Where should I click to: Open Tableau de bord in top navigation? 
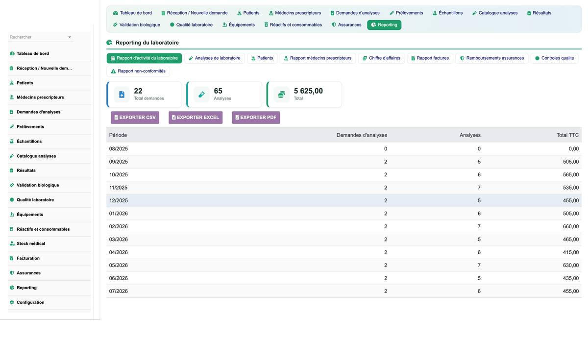(x=132, y=13)
